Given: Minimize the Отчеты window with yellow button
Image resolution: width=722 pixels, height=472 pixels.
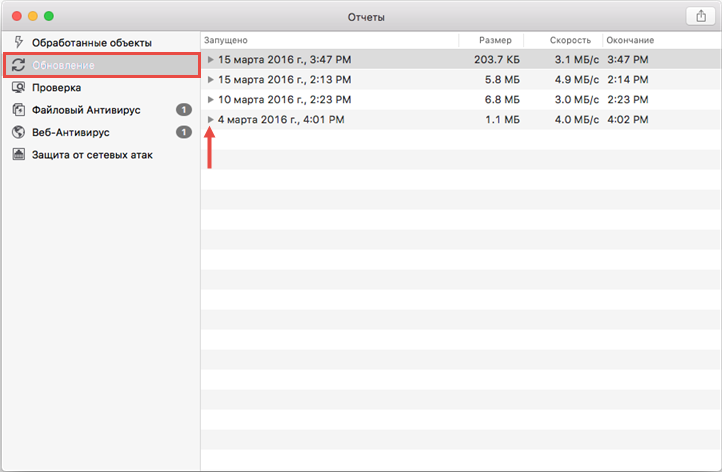Looking at the screenshot, I should tap(33, 16).
